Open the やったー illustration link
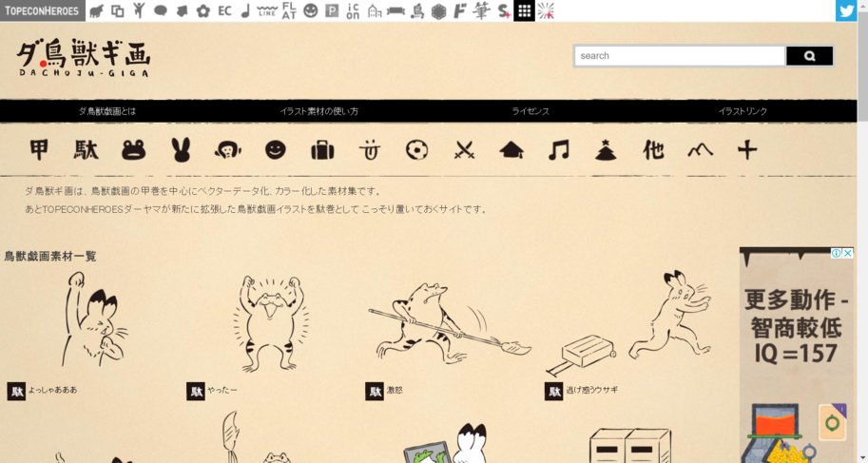This screenshot has width=868, height=463. click(222, 390)
